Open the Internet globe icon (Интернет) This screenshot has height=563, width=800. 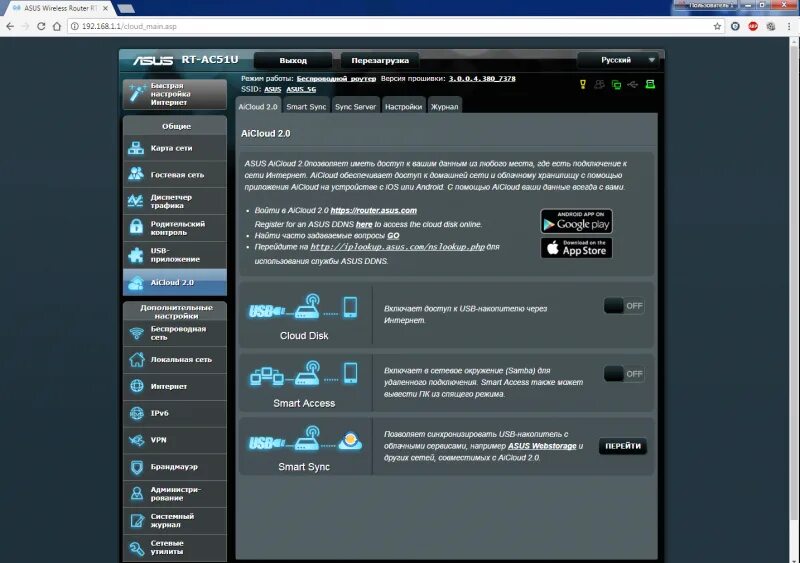coord(136,386)
